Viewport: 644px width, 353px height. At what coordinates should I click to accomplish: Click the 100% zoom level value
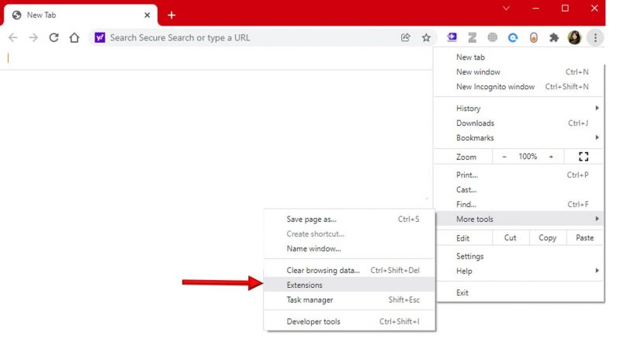tap(528, 157)
